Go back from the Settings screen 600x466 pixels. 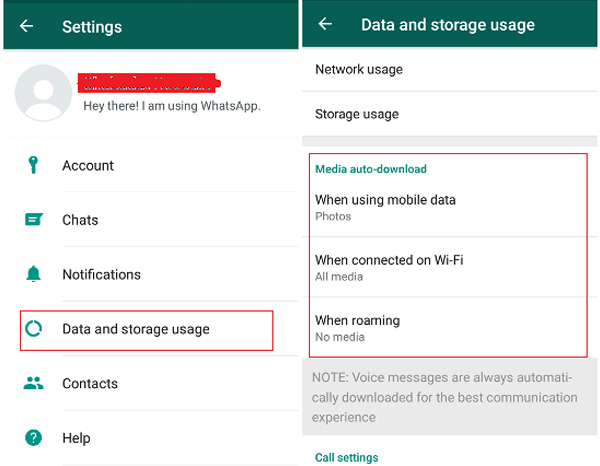click(x=26, y=26)
